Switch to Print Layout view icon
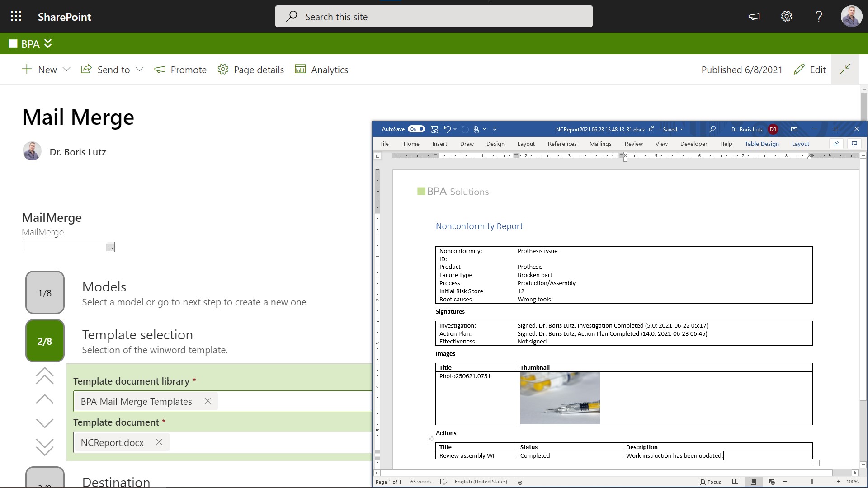This screenshot has height=488, width=868. pos(753,482)
